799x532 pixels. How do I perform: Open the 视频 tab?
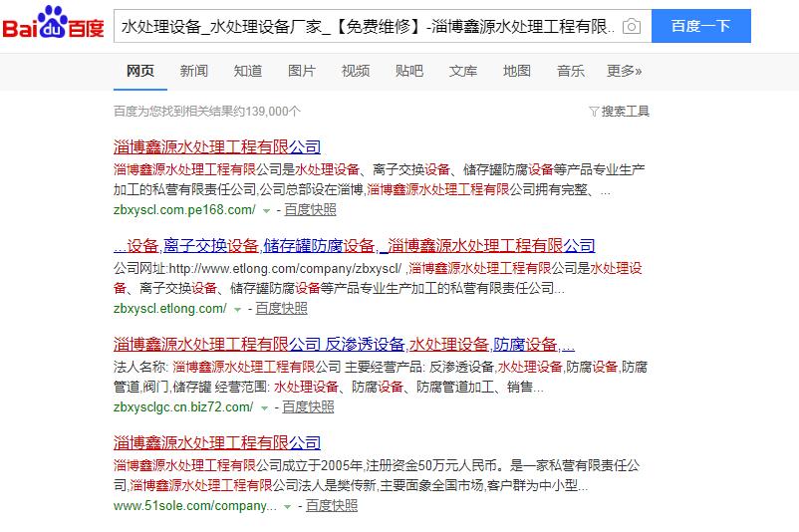(x=356, y=71)
